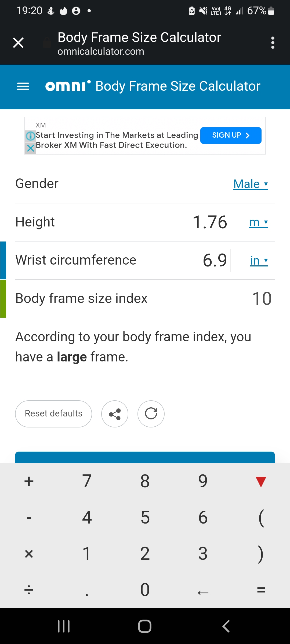Click the Reset defaults button
Screen dimensions: 290x644
53,414
